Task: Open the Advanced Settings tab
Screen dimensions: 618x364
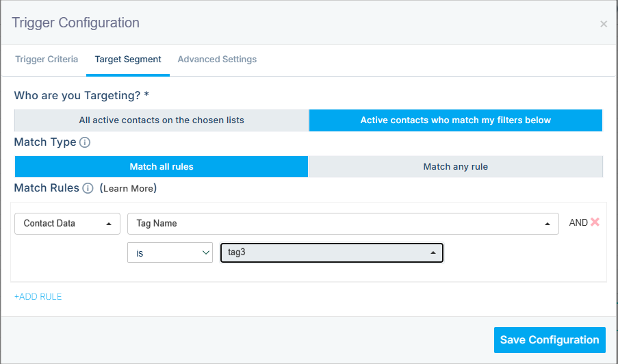Action: coord(217,60)
